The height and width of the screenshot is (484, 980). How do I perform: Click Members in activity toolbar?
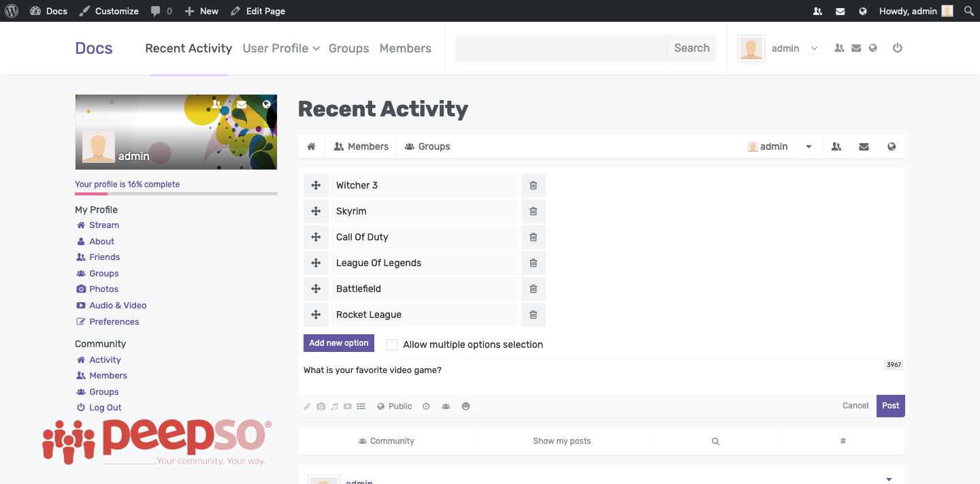click(361, 146)
